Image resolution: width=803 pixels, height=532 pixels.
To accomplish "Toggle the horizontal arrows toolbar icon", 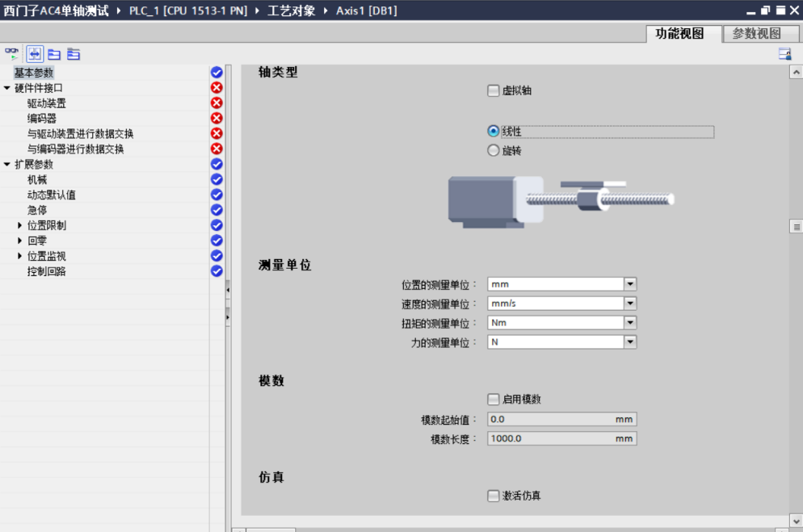I will pos(35,54).
